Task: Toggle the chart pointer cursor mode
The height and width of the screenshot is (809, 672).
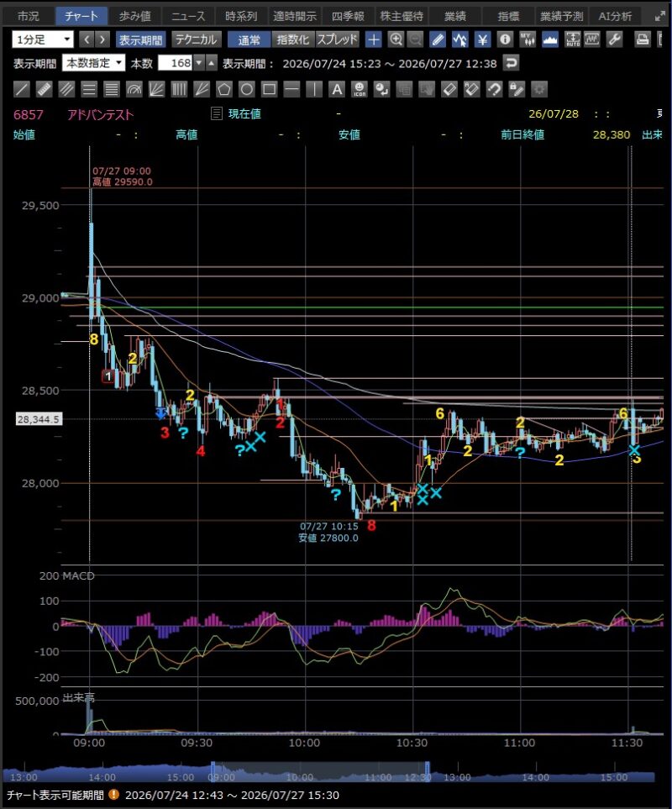Action: pos(460,39)
